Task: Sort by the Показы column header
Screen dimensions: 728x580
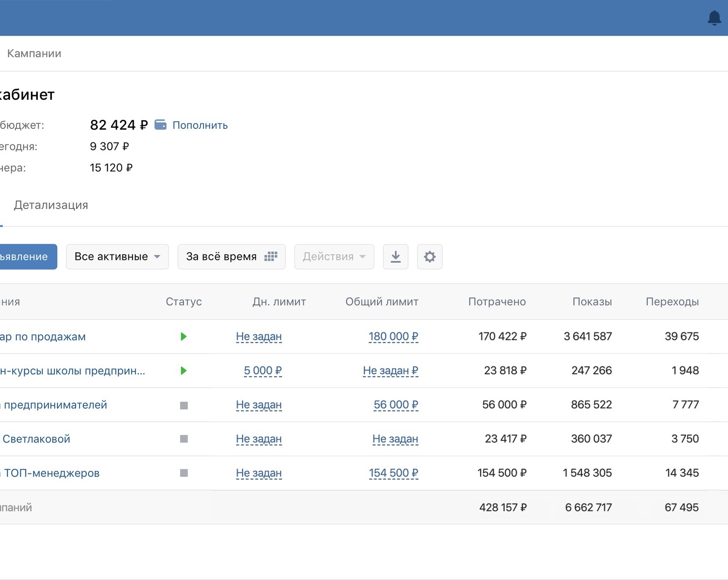Action: point(592,301)
